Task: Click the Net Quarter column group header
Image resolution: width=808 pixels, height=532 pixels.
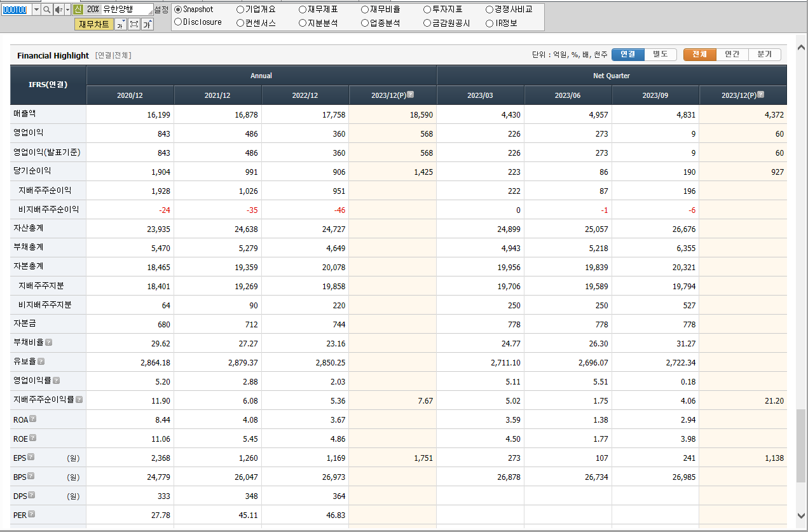Action: coord(612,76)
